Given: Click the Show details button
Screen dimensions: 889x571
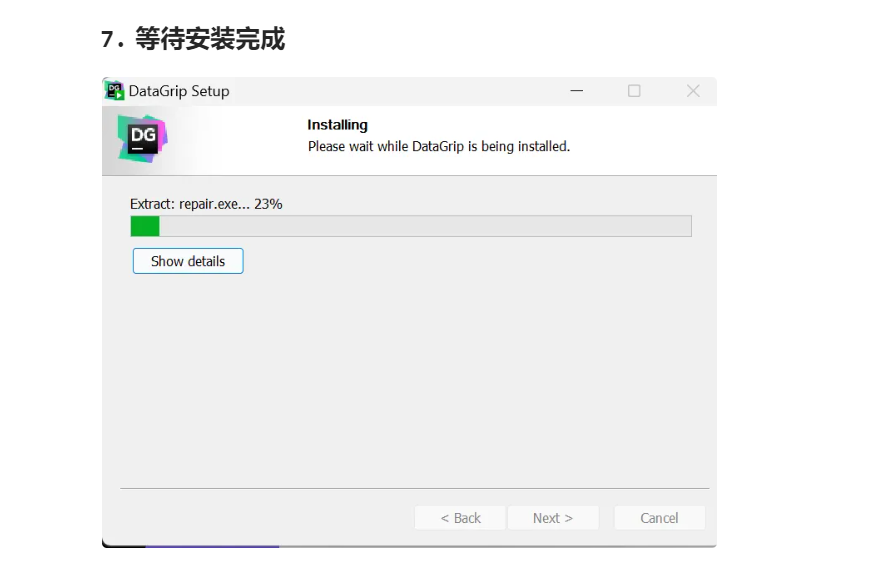Looking at the screenshot, I should pos(188,261).
